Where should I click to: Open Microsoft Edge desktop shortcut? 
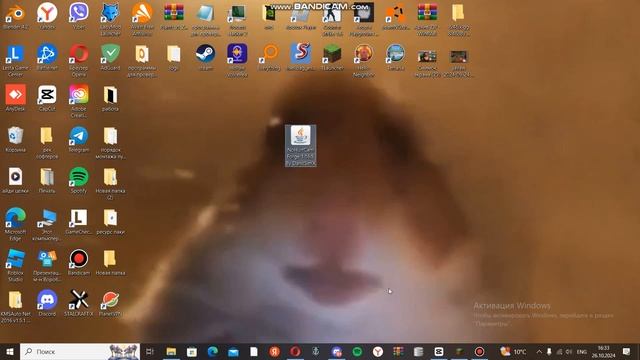(16, 224)
